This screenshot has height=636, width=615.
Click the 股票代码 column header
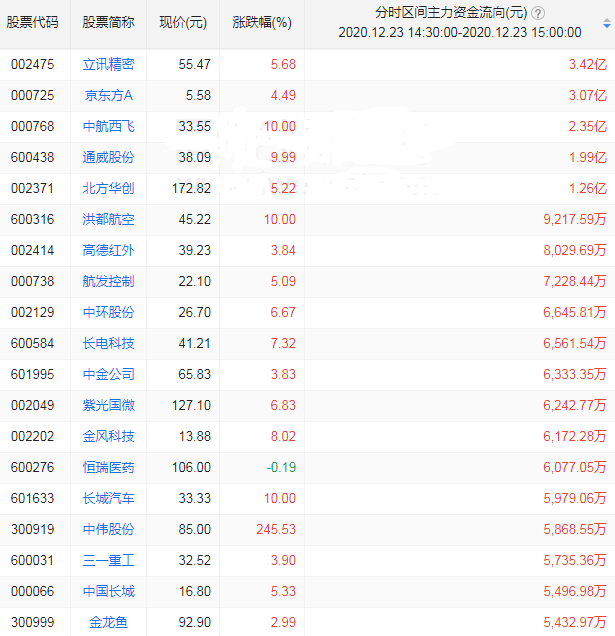(x=32, y=23)
